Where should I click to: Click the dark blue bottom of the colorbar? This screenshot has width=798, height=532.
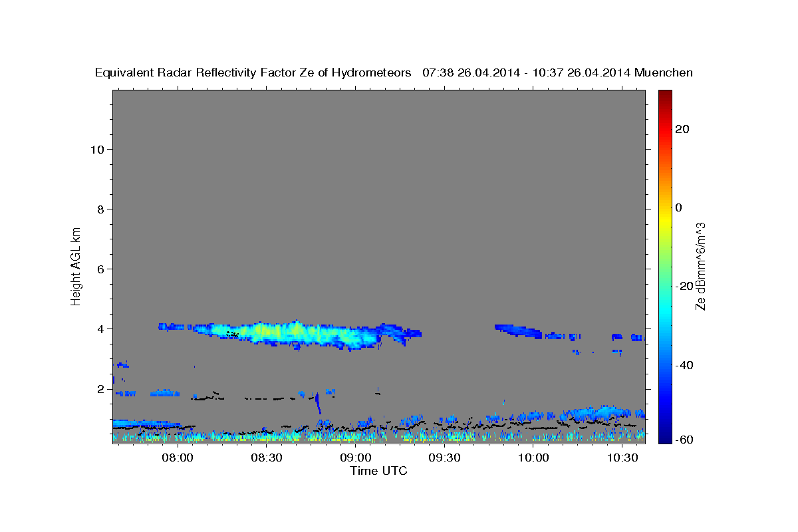[x=664, y=436]
